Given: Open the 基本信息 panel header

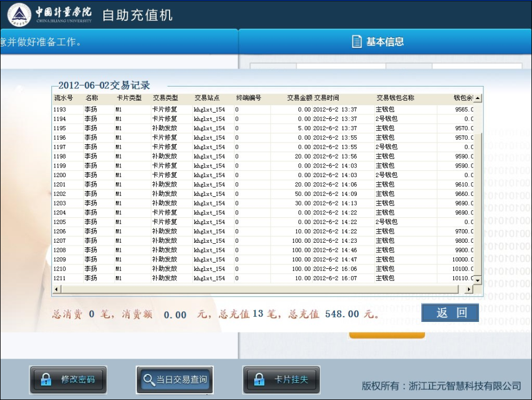Looking at the screenshot, I should point(385,42).
